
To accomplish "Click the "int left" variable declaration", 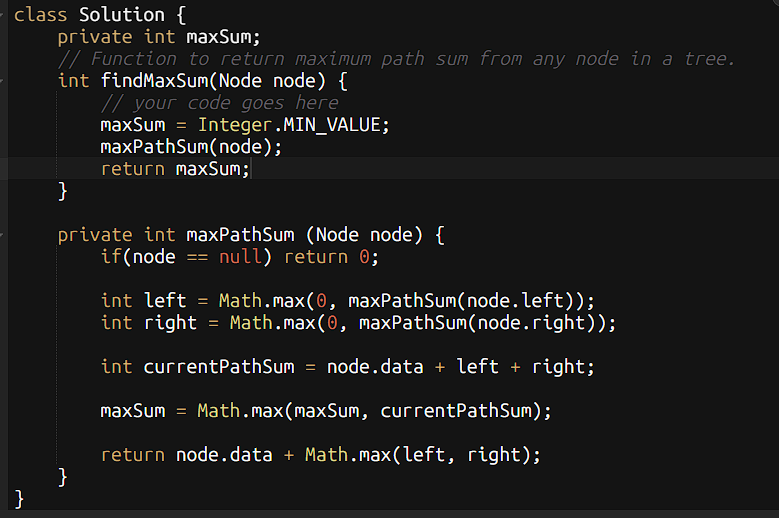I will (x=144, y=301).
